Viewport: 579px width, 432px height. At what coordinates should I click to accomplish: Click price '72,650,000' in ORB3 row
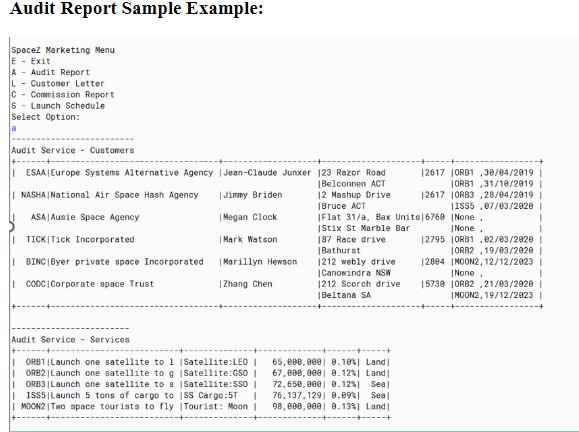[297, 384]
